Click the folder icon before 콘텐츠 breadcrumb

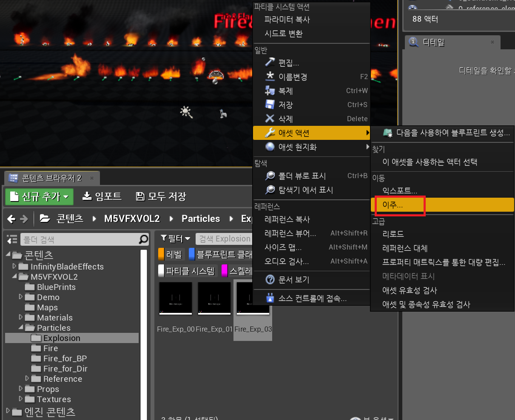(x=45, y=219)
